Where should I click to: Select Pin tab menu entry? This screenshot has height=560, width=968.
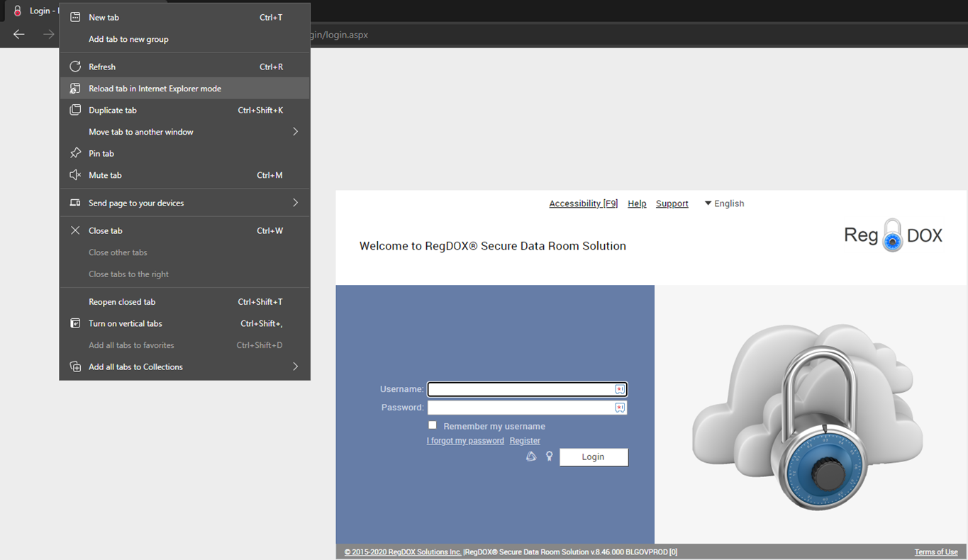(x=184, y=153)
